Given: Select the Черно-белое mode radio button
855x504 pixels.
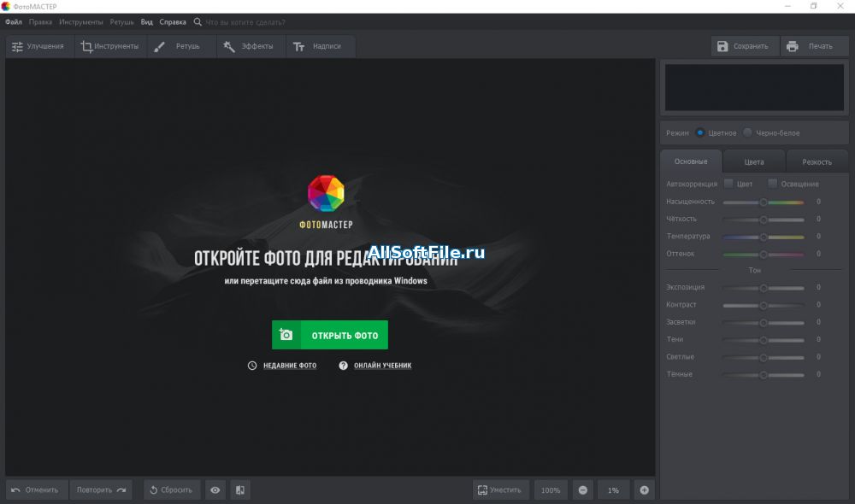Looking at the screenshot, I should pyautogui.click(x=747, y=132).
